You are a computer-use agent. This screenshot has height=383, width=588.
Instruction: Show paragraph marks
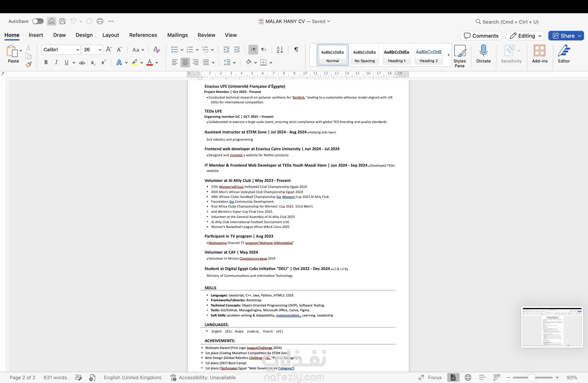296,49
